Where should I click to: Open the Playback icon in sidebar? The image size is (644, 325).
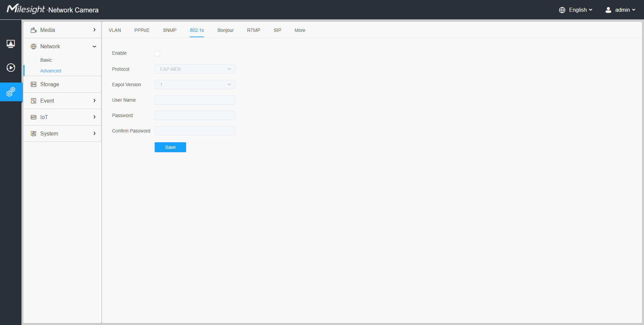[x=11, y=68]
